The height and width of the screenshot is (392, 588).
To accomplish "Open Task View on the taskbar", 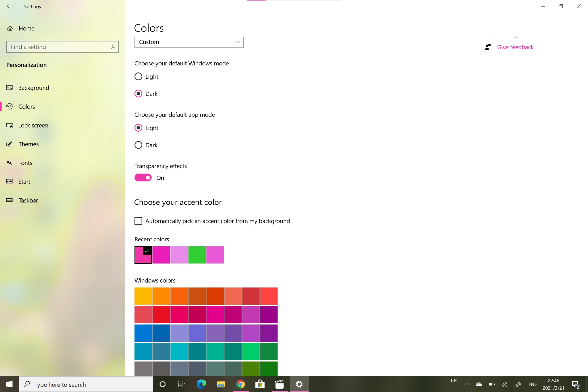I will [x=181, y=384].
